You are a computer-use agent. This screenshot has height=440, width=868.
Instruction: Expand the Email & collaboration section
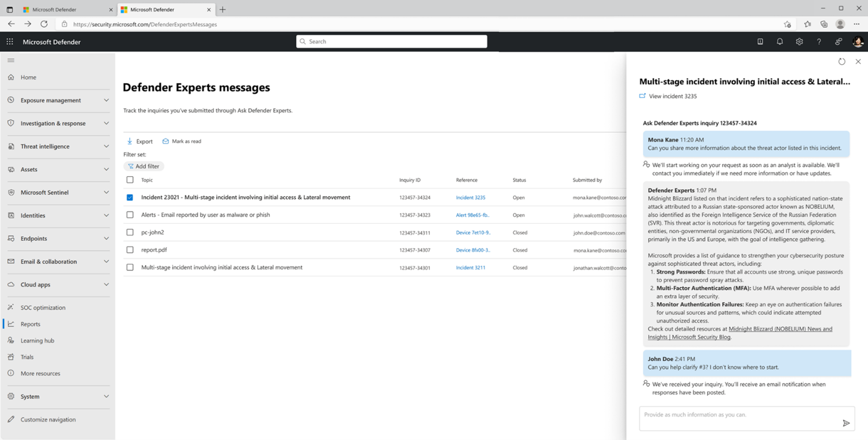(x=106, y=261)
